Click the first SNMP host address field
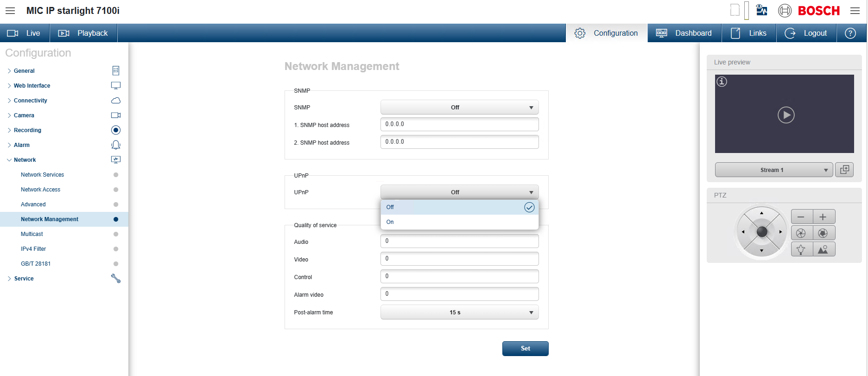 pyautogui.click(x=460, y=124)
